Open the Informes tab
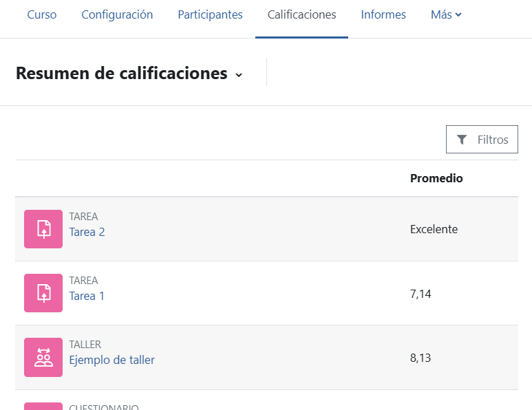This screenshot has height=410, width=532. coord(383,14)
